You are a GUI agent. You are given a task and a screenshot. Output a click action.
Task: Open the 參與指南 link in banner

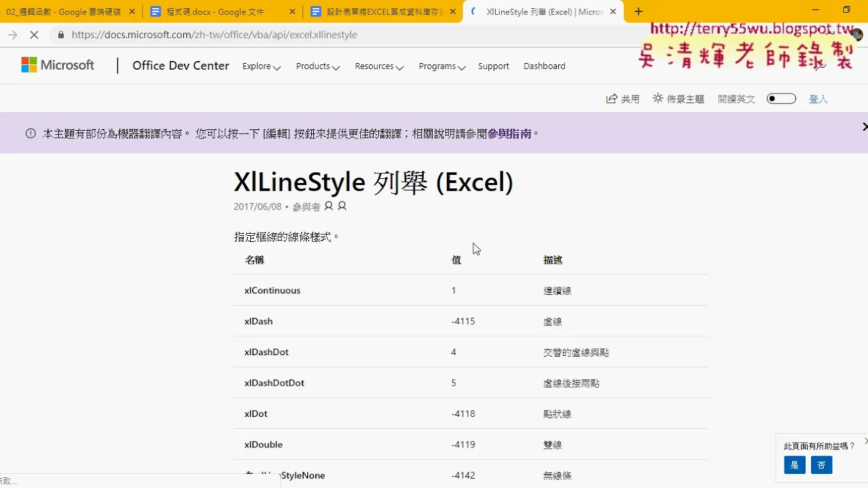tap(509, 134)
